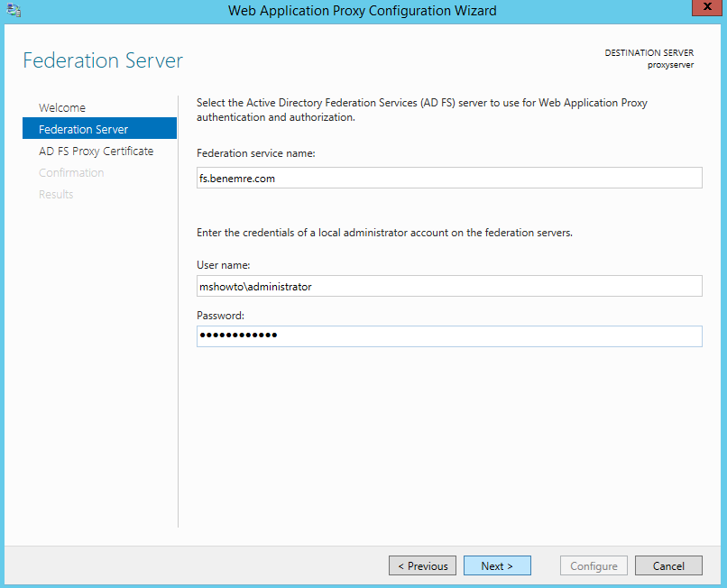Select the Federation Server step
Image resolution: width=727 pixels, height=588 pixels.
tap(100, 128)
